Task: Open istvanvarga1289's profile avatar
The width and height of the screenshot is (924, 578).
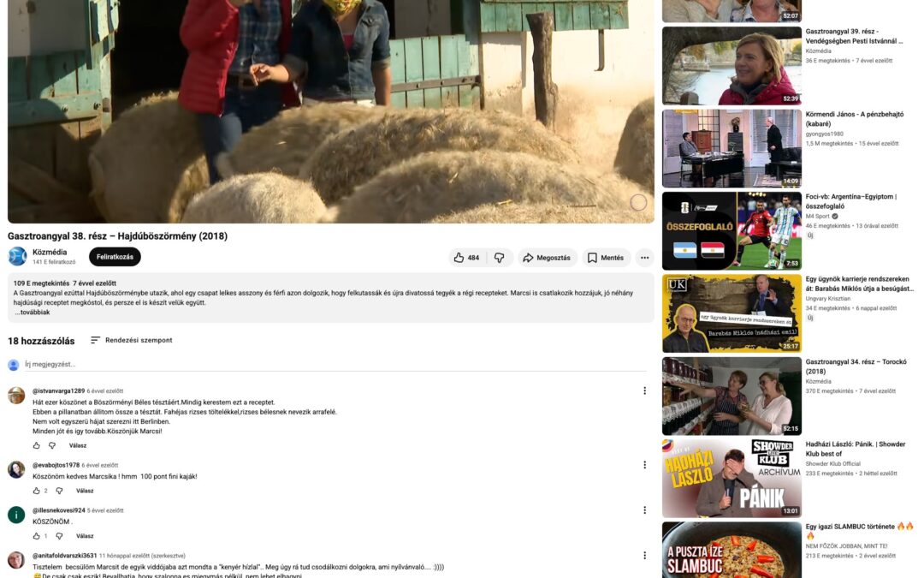Action: tap(16, 395)
